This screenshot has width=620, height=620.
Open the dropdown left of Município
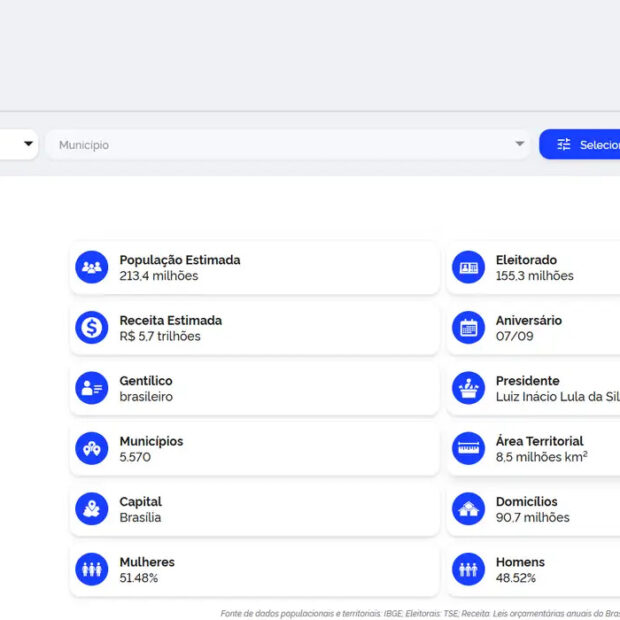19,144
